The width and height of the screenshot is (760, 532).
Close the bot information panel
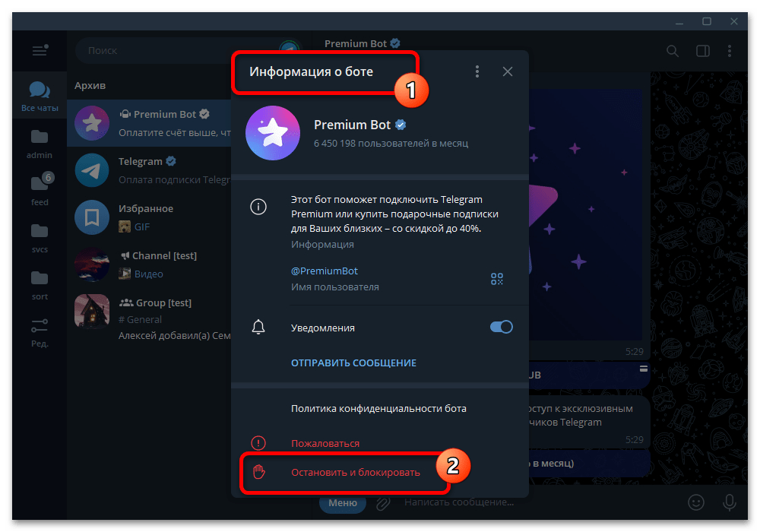click(508, 71)
